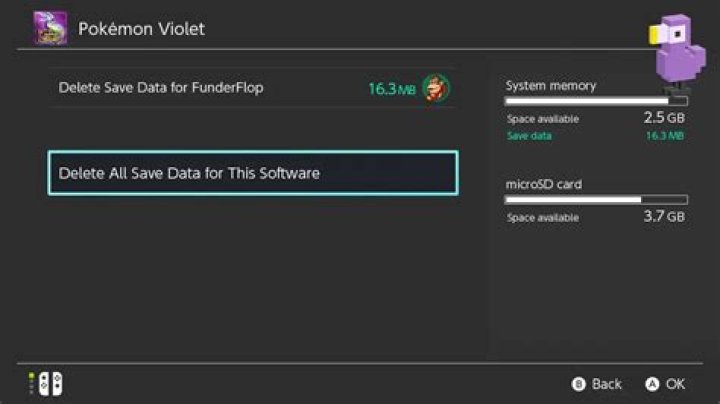Click the Space available label under microSD card

(543, 218)
